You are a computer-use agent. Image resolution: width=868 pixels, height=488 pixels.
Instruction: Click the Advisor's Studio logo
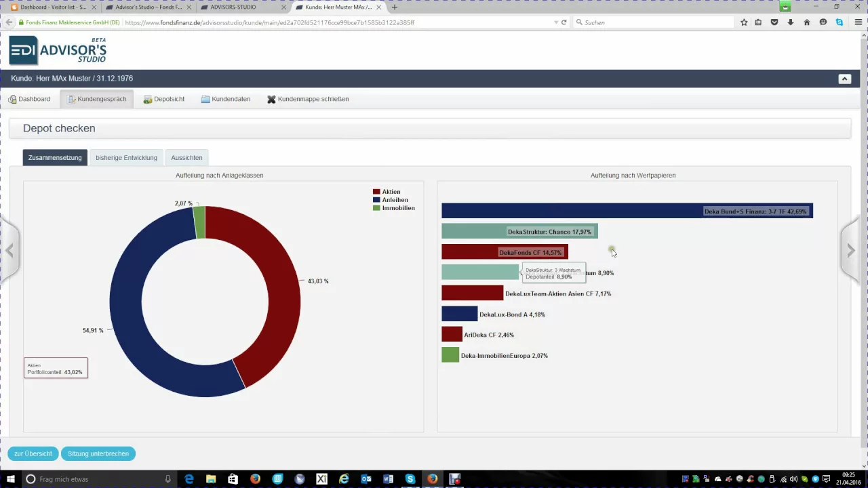58,50
